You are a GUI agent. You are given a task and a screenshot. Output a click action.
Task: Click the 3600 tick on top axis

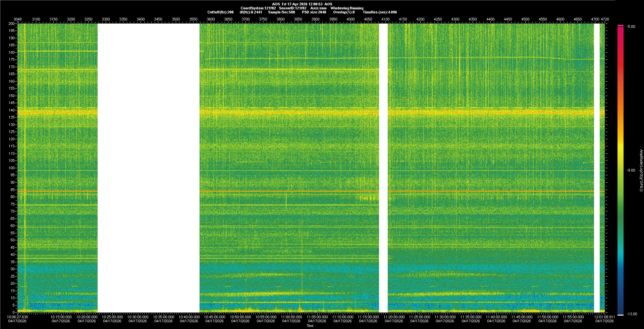click(x=211, y=19)
